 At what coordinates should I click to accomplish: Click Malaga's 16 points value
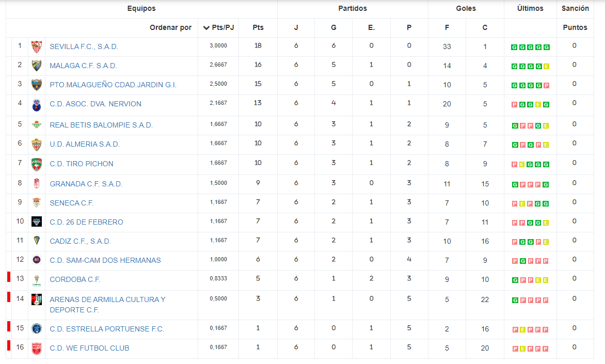click(x=258, y=65)
